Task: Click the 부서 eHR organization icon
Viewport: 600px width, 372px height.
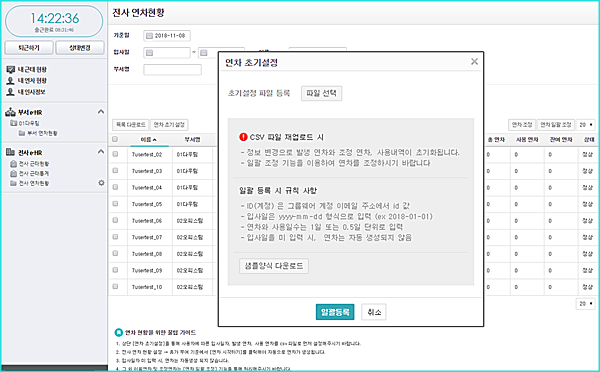Action: point(10,112)
